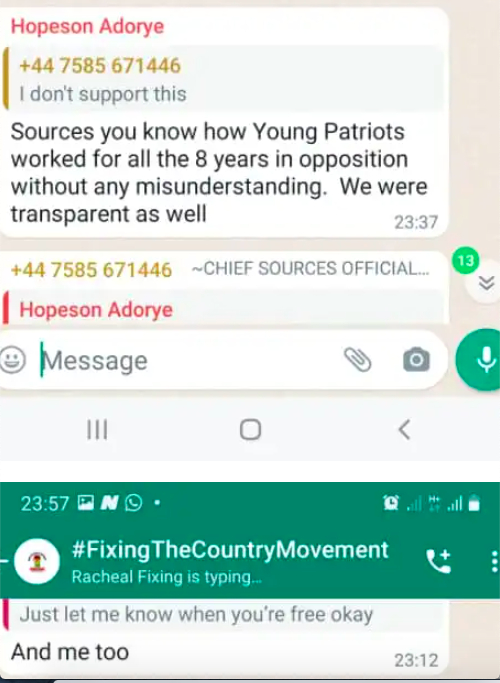Start a group call with phone-plus icon
The width and height of the screenshot is (500, 683).
pos(438,561)
